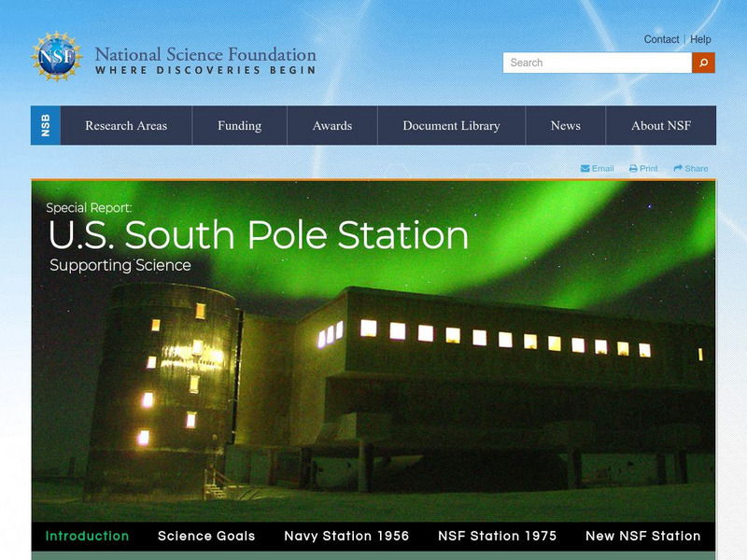747x560 pixels.
Task: Click the Contact link
Action: [661, 39]
